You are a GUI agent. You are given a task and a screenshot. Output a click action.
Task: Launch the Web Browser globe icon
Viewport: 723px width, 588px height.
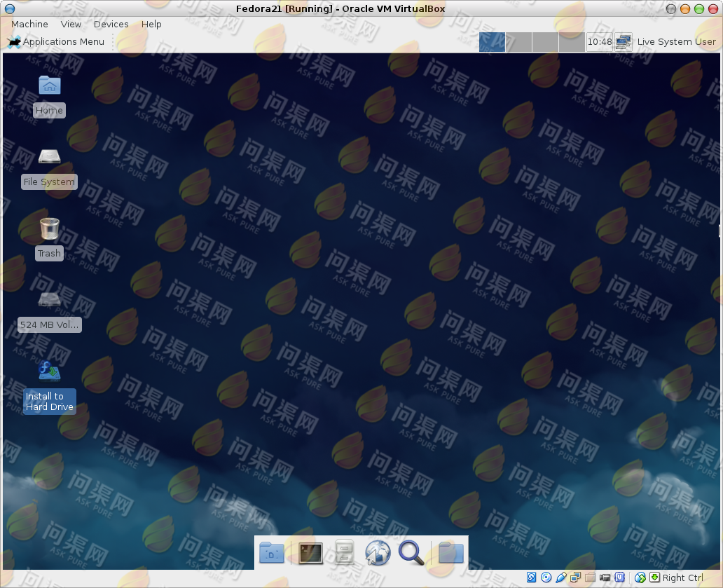pyautogui.click(x=378, y=552)
